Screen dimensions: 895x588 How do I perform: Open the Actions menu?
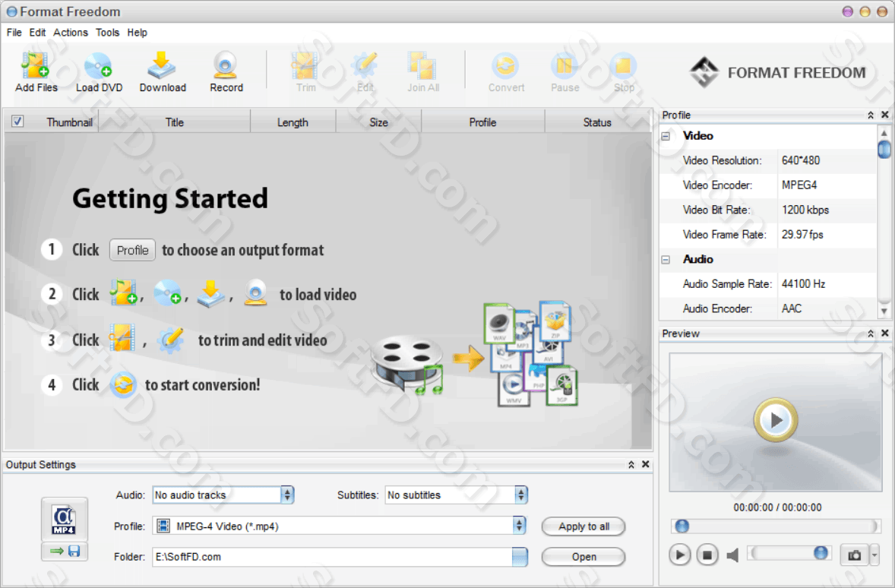click(x=71, y=33)
